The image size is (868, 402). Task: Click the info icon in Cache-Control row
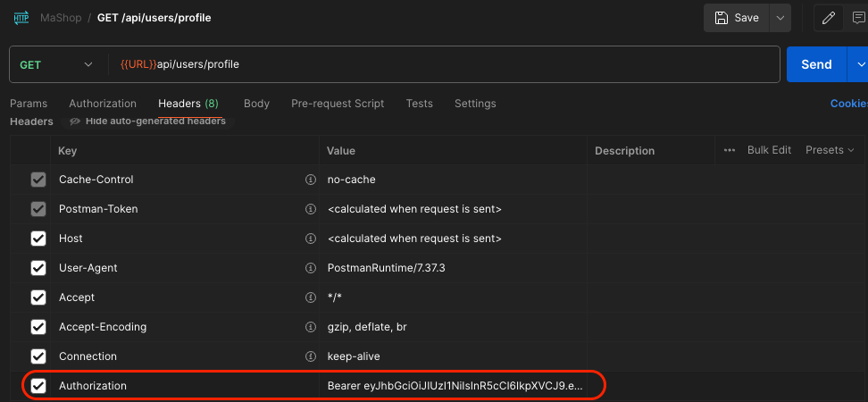(x=311, y=180)
